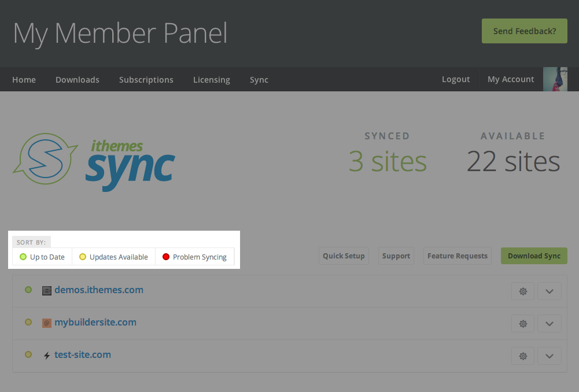Open the Feature Requests button
The height and width of the screenshot is (392, 579).
[x=458, y=256]
